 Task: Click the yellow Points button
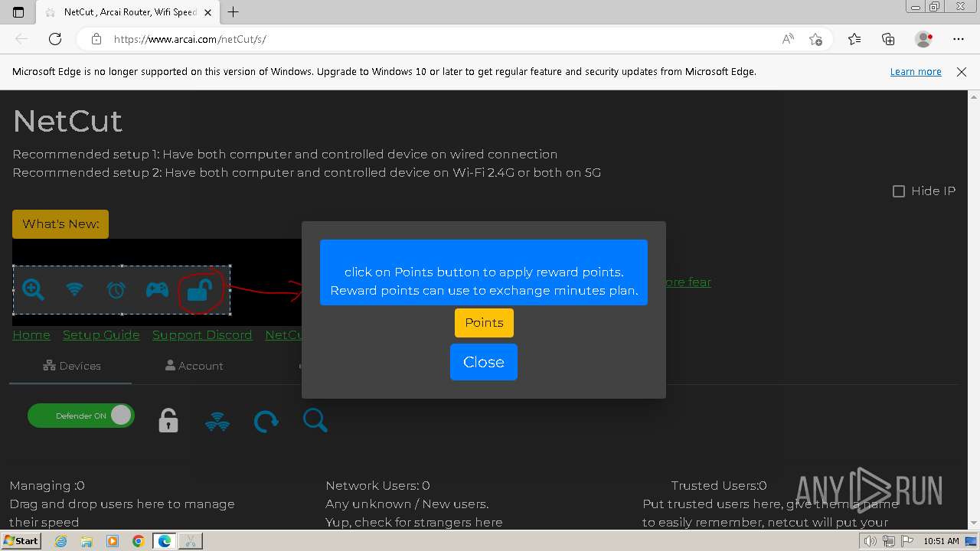484,322
